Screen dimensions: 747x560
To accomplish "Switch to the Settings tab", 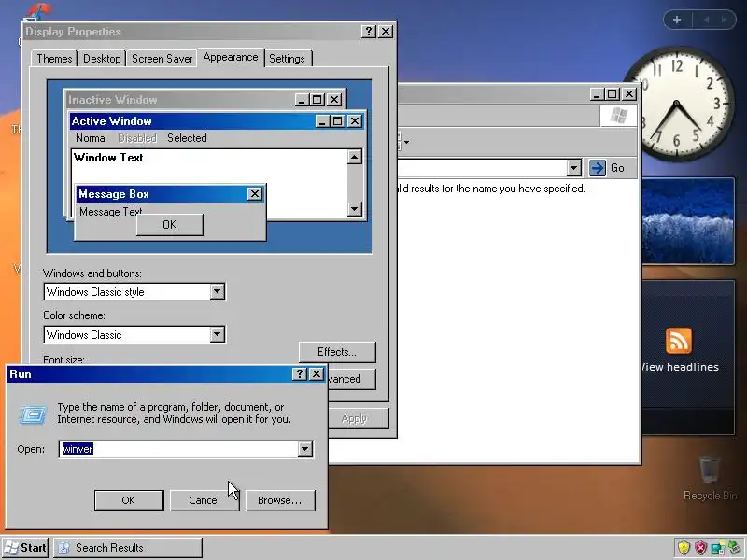I will [287, 59].
